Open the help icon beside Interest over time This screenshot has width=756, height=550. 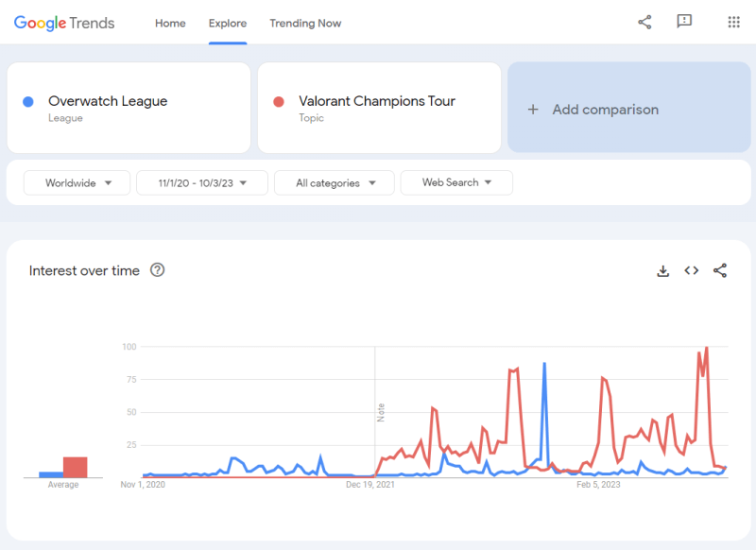(x=157, y=270)
